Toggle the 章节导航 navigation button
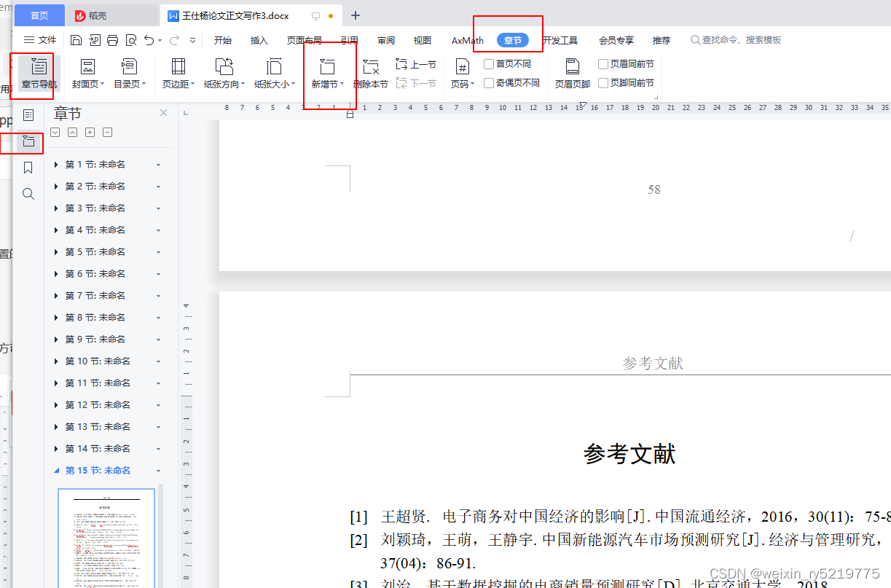The width and height of the screenshot is (891, 588). click(x=39, y=74)
